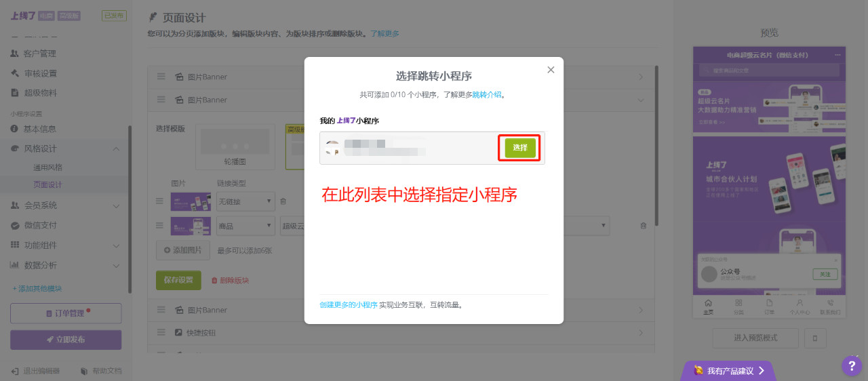Click the purple help question mark icon
Screen dimensions: 868x381
tap(852, 366)
